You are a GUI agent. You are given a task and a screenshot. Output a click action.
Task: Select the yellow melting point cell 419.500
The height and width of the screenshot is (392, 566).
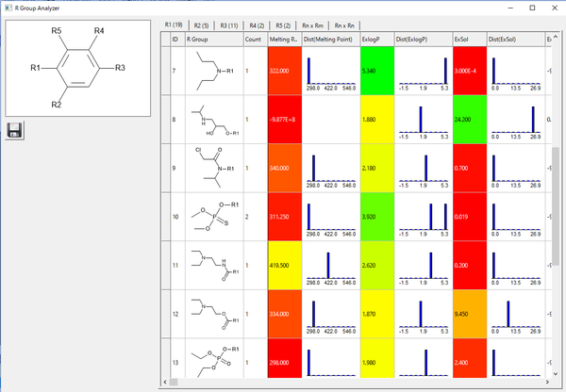[285, 266]
